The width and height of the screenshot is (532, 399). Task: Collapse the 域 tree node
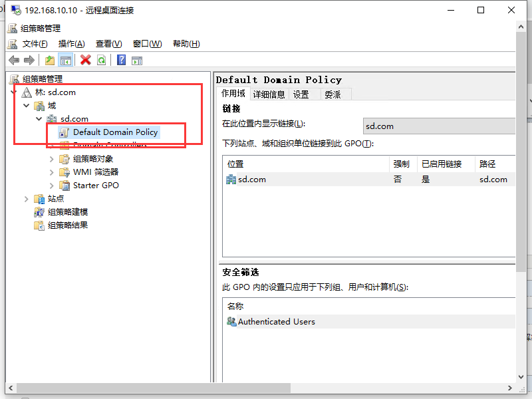[x=26, y=106]
